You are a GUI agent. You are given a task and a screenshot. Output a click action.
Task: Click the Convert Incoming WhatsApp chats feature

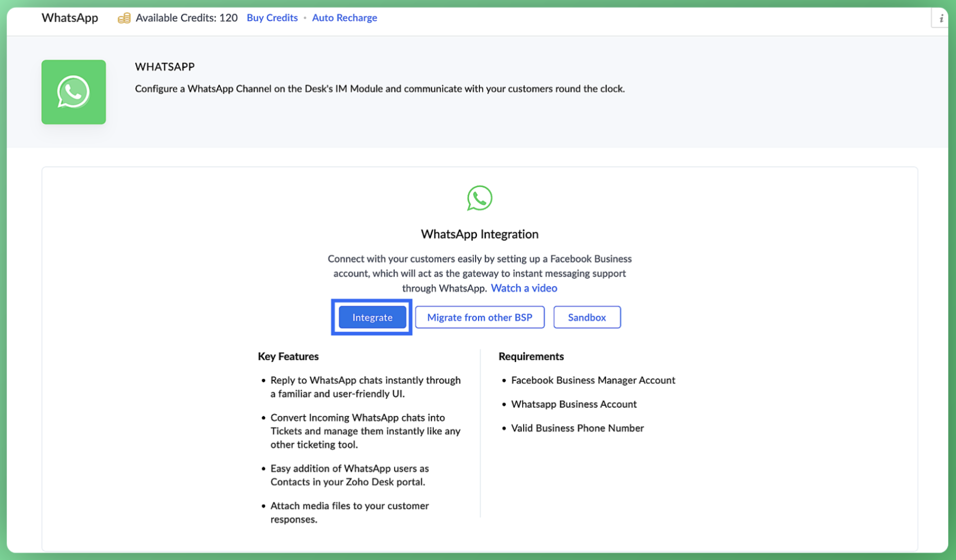(366, 431)
